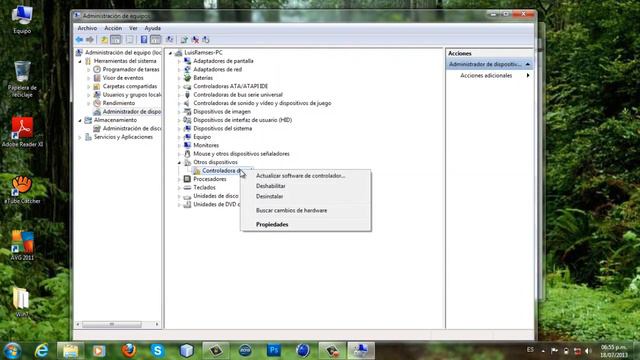The width and height of the screenshot is (640, 360).
Task: Select Visor de eventos
Action: 123,78
